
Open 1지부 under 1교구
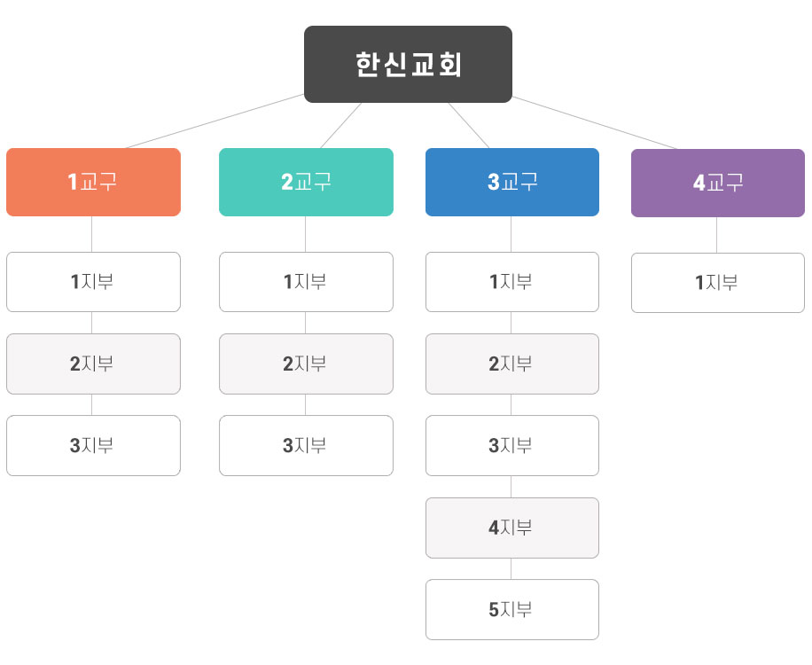point(93,282)
